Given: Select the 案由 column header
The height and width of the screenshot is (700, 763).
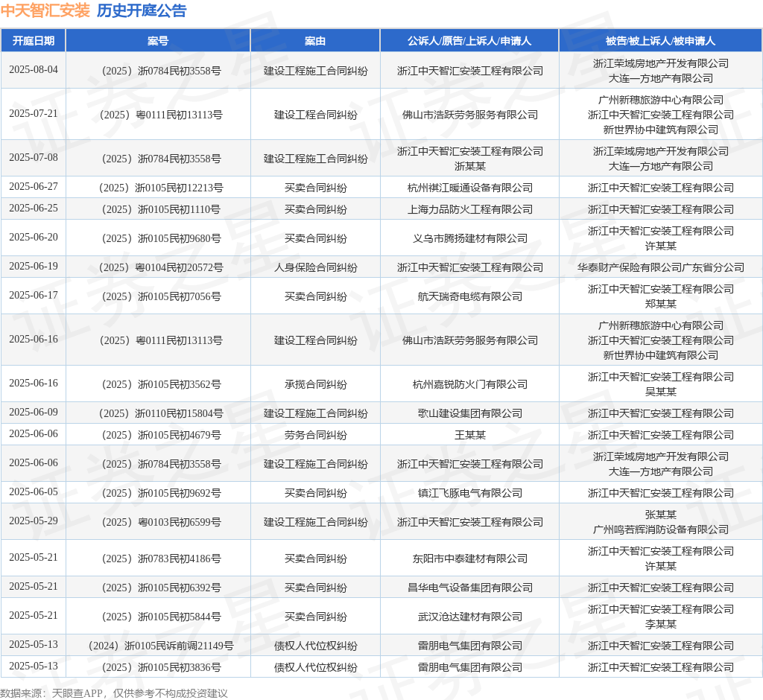Looking at the screenshot, I should tap(315, 41).
